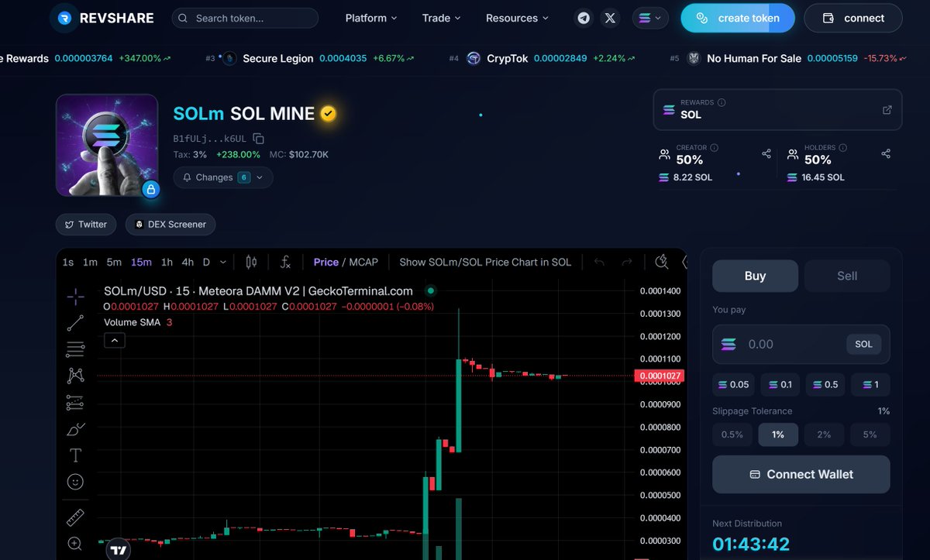This screenshot has width=930, height=560.
Task: Open the Solana network selector dropdown
Action: [x=650, y=18]
